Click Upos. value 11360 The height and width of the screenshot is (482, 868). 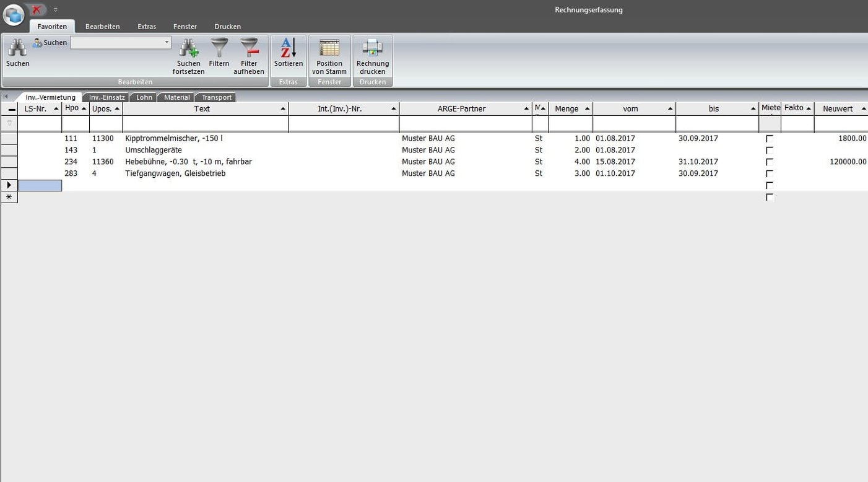pos(103,162)
